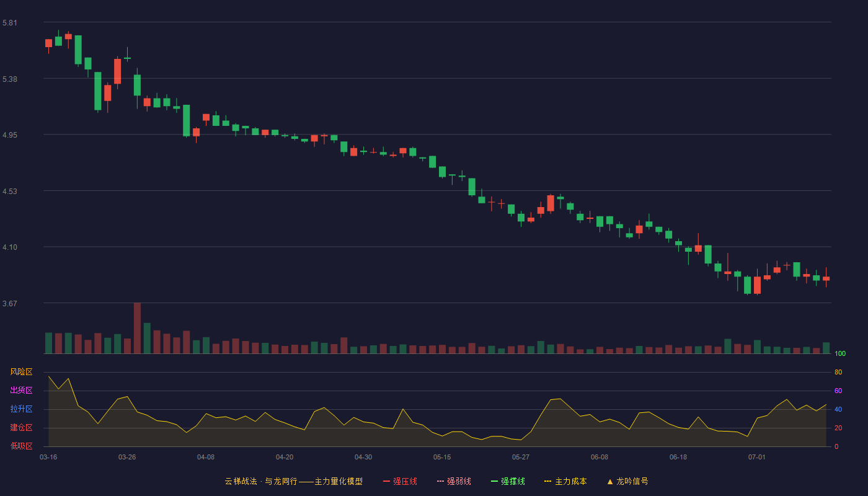Viewport: 868px width, 496px height.
Task: Toggle the 强弱线 legend item
Action: pyautogui.click(x=454, y=481)
